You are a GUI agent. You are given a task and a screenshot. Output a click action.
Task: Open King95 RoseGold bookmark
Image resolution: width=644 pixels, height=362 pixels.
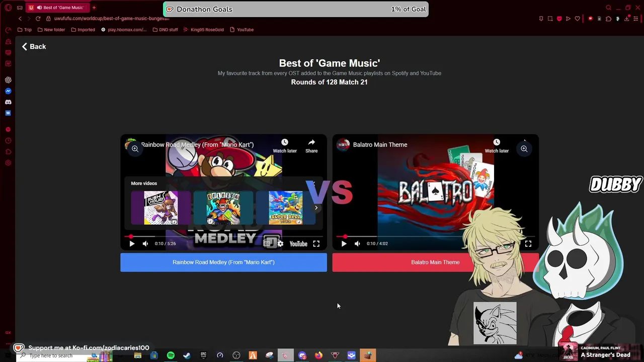click(203, 30)
